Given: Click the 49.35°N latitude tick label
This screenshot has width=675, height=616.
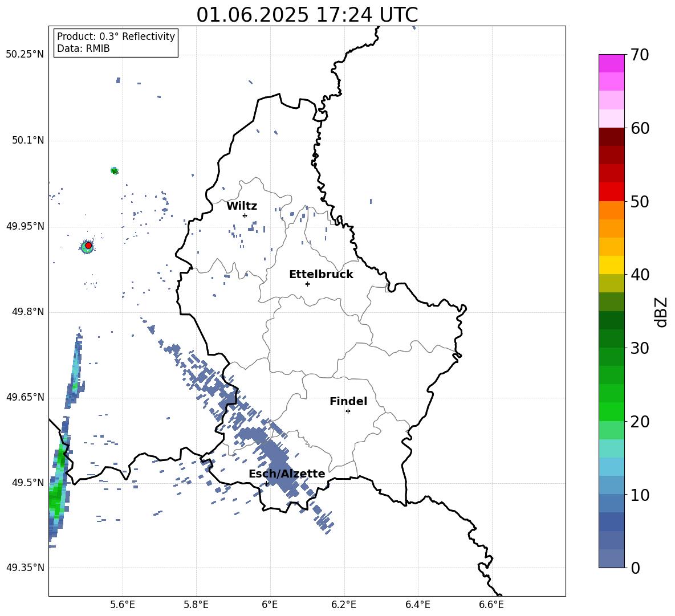Looking at the screenshot, I should pyautogui.click(x=25, y=568).
